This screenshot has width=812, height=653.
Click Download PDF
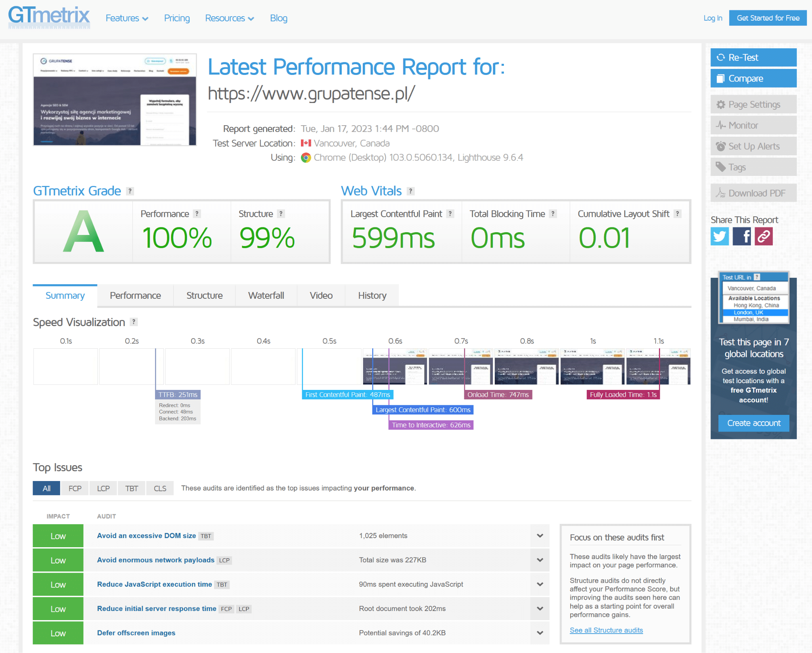753,193
